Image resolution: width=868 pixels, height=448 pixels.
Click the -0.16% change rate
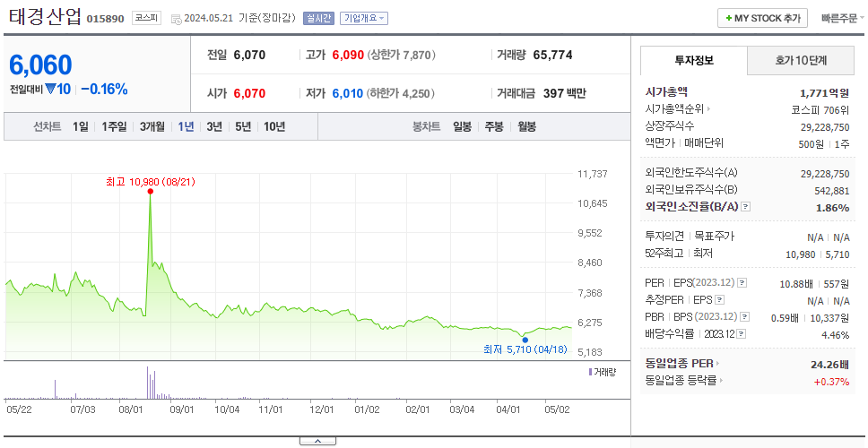click(105, 89)
